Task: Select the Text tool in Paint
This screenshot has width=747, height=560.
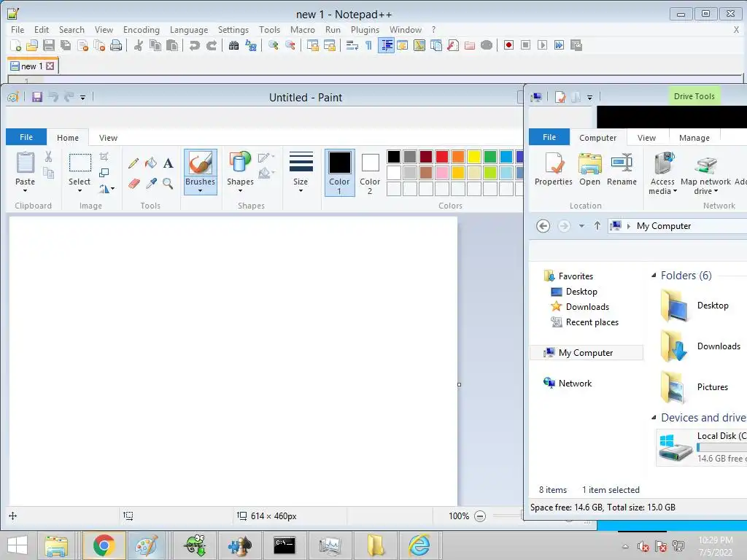Action: click(x=169, y=163)
